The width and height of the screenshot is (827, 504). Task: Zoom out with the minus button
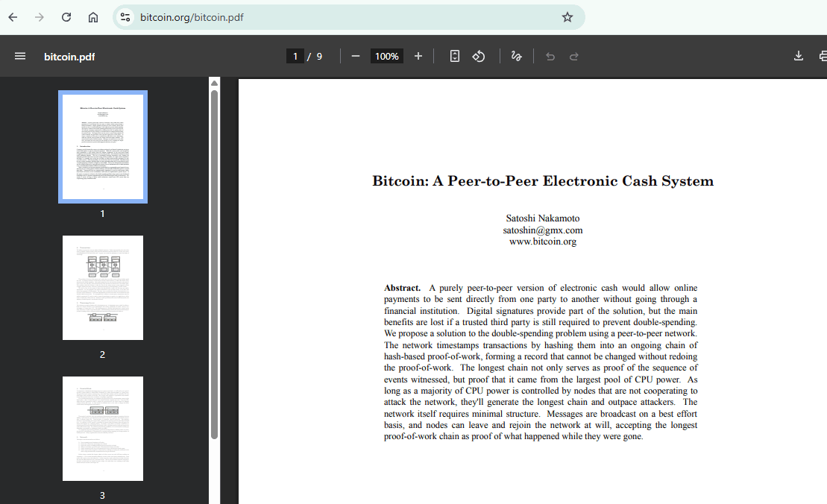[356, 56]
